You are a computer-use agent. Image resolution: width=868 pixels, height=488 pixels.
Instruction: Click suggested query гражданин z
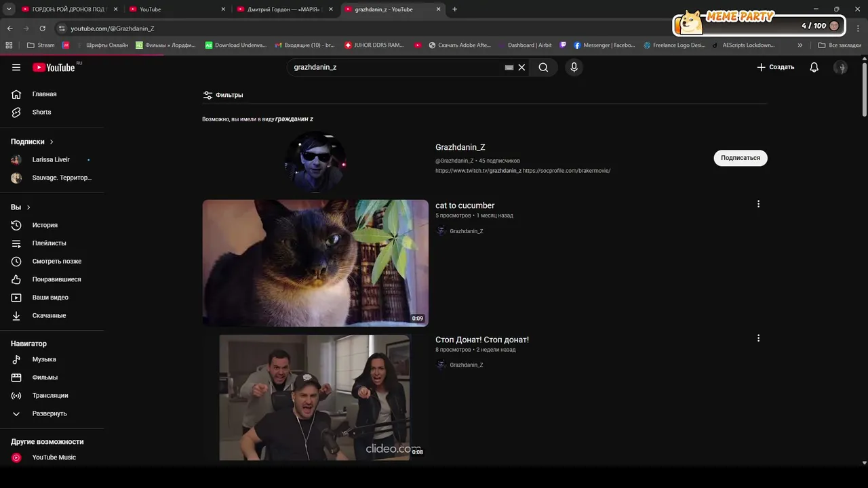pos(294,119)
